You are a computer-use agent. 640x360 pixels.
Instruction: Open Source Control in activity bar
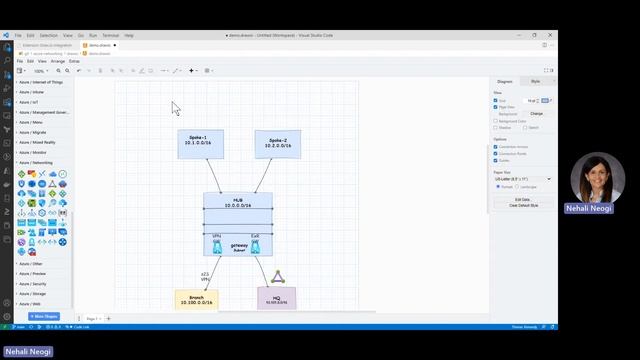click(7, 74)
